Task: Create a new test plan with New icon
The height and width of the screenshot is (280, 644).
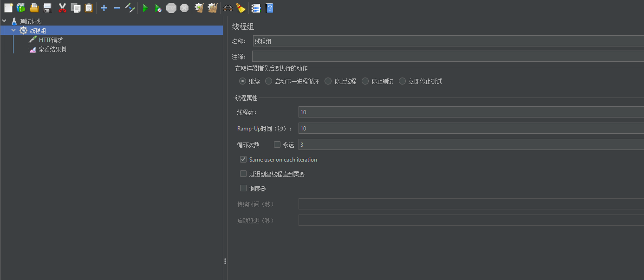Action: coord(8,7)
